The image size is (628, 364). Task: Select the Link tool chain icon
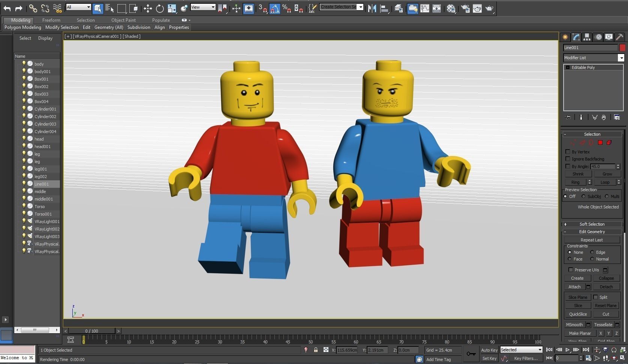[x=33, y=8]
